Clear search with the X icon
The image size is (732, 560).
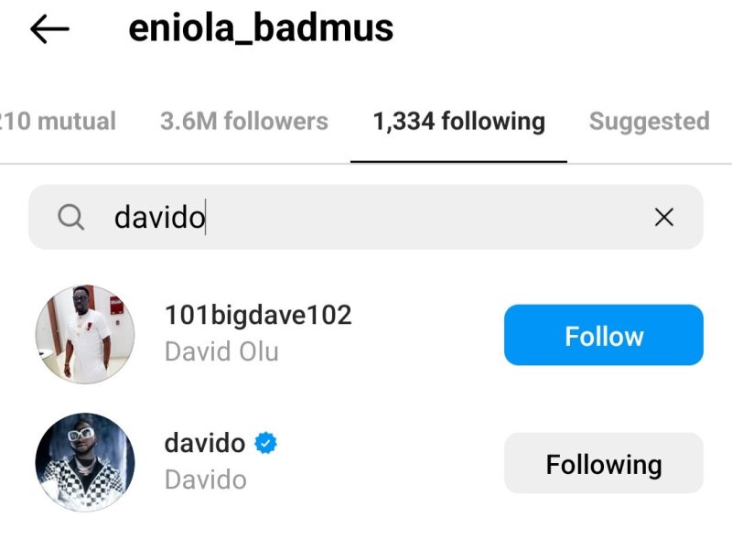coord(664,217)
